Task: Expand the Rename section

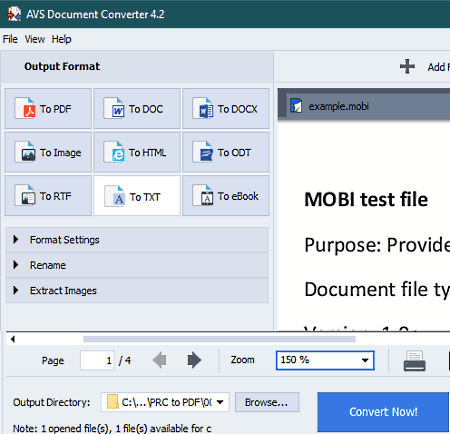Action: [x=137, y=265]
